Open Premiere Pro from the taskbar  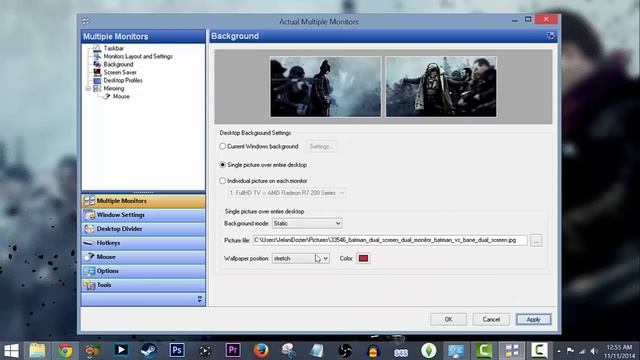[233, 350]
